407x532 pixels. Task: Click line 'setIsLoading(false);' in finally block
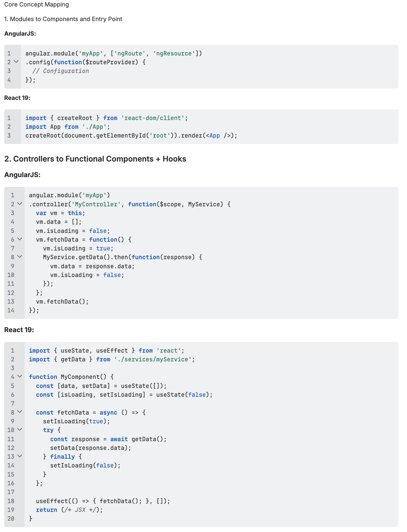click(85, 465)
